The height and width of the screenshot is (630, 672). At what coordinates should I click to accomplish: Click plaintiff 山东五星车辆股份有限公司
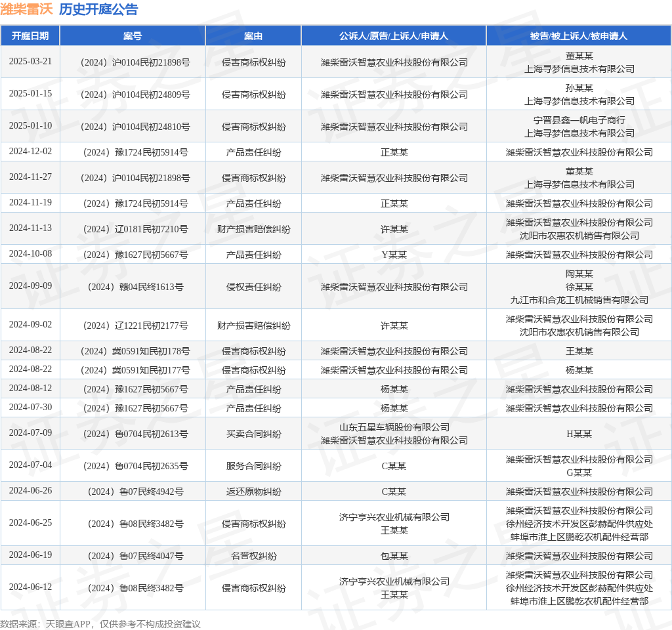tap(394, 427)
